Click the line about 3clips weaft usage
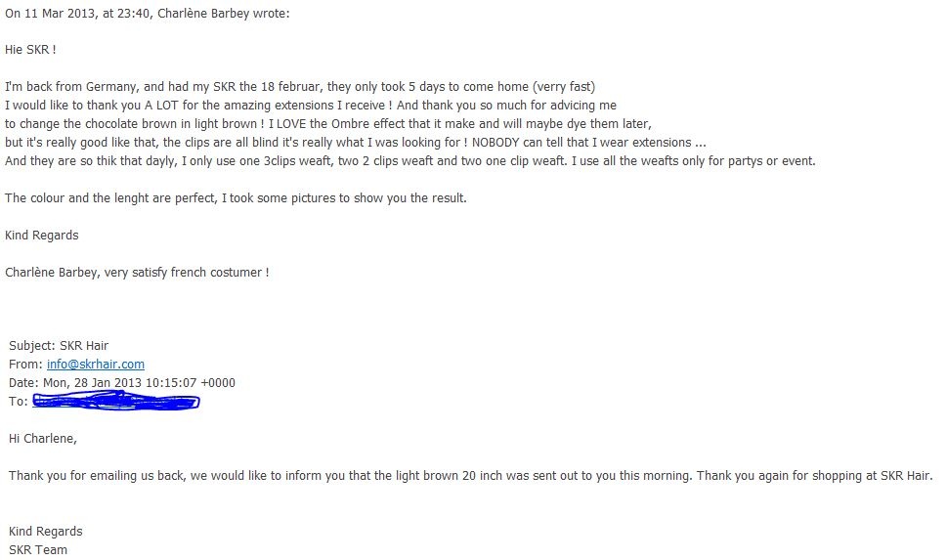 (x=409, y=161)
